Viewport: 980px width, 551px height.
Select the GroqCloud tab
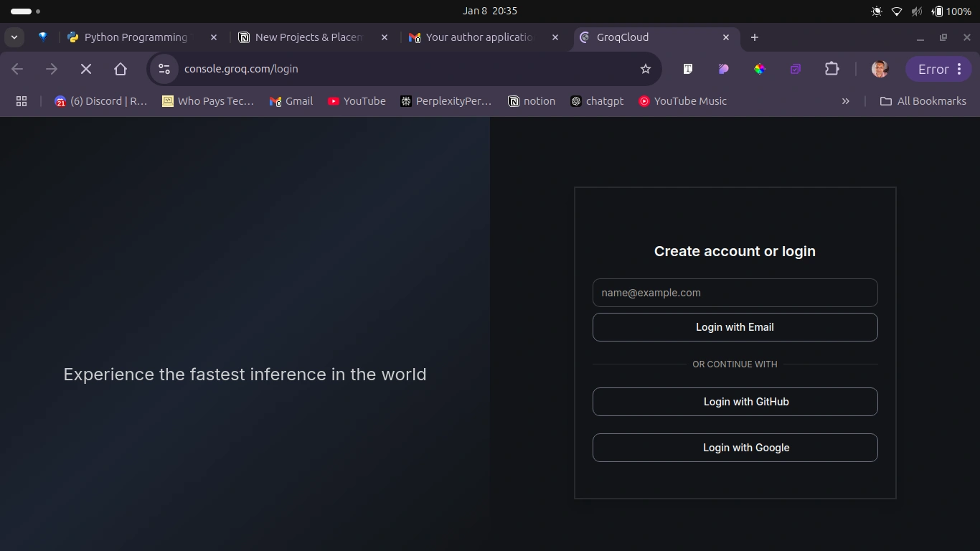654,37
